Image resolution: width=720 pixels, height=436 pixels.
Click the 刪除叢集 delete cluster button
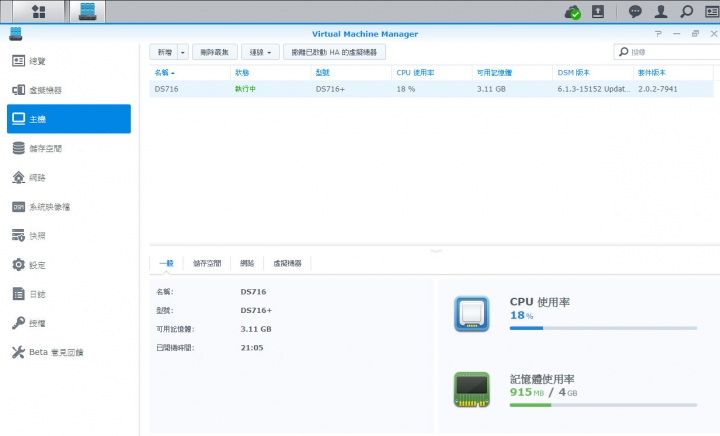click(x=214, y=52)
